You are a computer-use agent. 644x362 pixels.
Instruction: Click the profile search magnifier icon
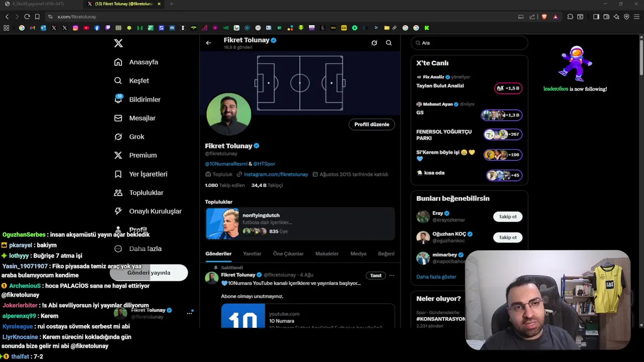pos(389,43)
